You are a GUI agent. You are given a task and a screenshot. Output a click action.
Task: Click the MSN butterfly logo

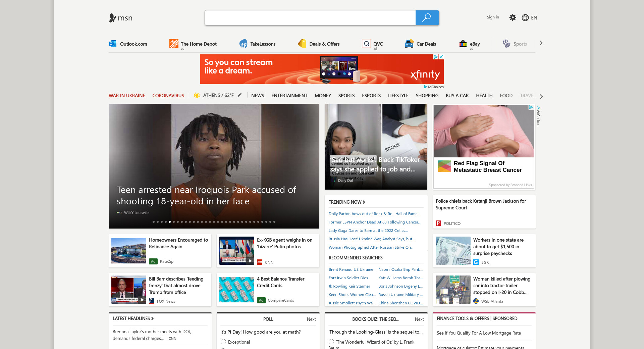(113, 18)
